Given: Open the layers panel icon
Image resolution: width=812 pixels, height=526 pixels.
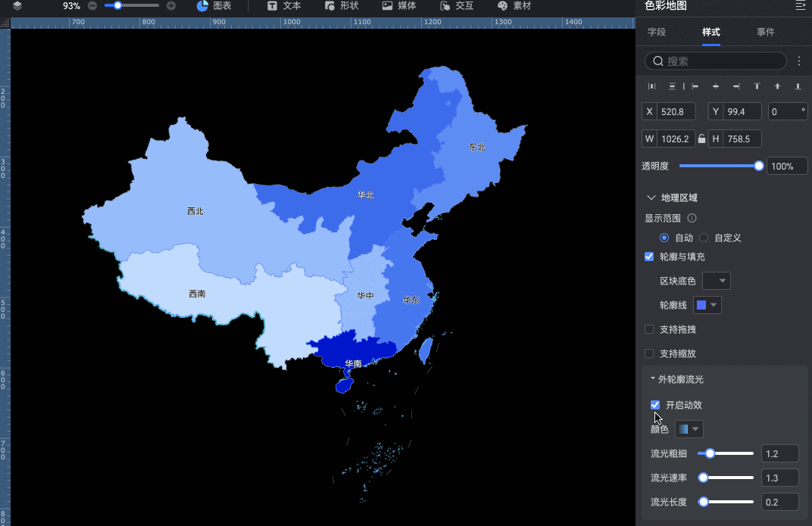Looking at the screenshot, I should [x=17, y=6].
